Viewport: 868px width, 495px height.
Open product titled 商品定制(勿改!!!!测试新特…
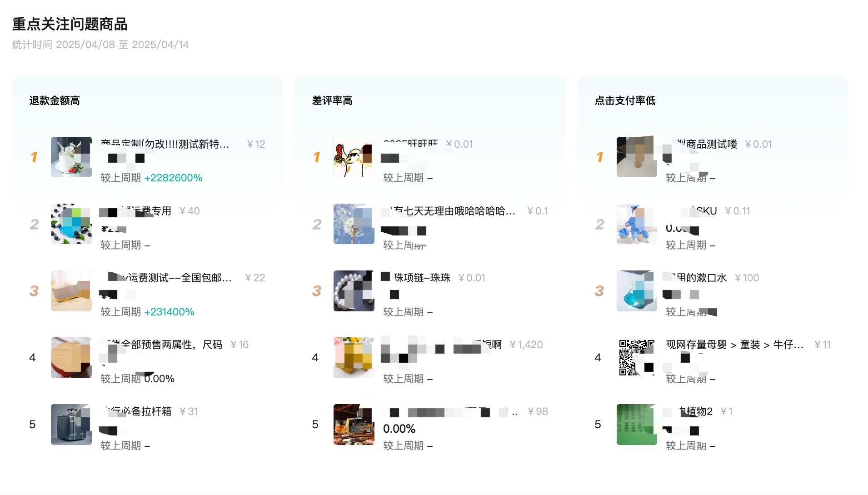pyautogui.click(x=165, y=144)
